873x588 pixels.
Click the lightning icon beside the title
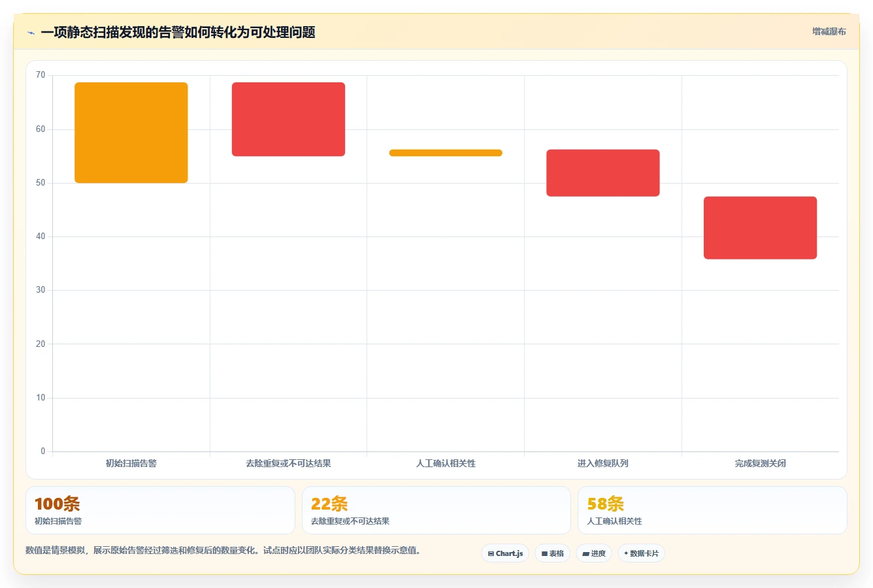coord(31,33)
